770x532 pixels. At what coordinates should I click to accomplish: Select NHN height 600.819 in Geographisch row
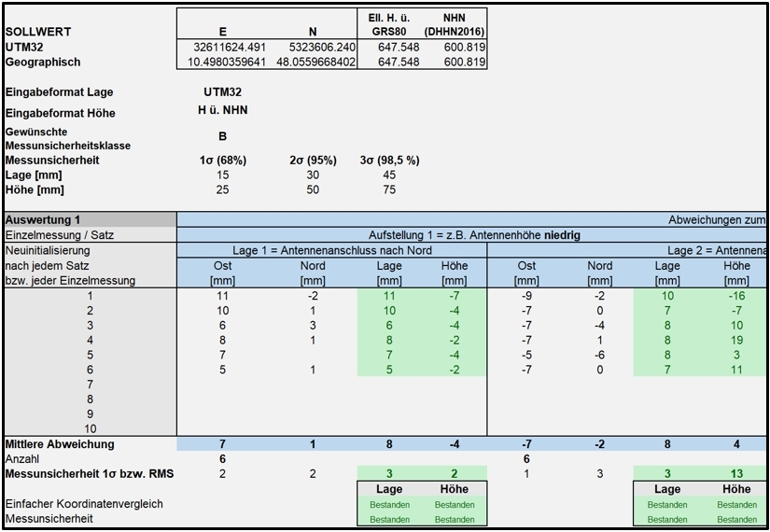(x=465, y=62)
